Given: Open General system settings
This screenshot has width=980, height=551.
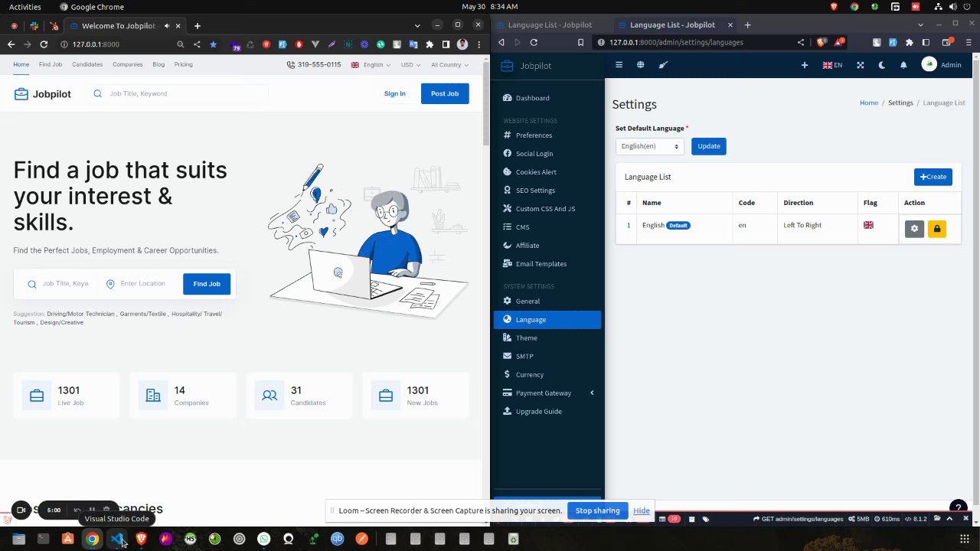Looking at the screenshot, I should click(547, 302).
